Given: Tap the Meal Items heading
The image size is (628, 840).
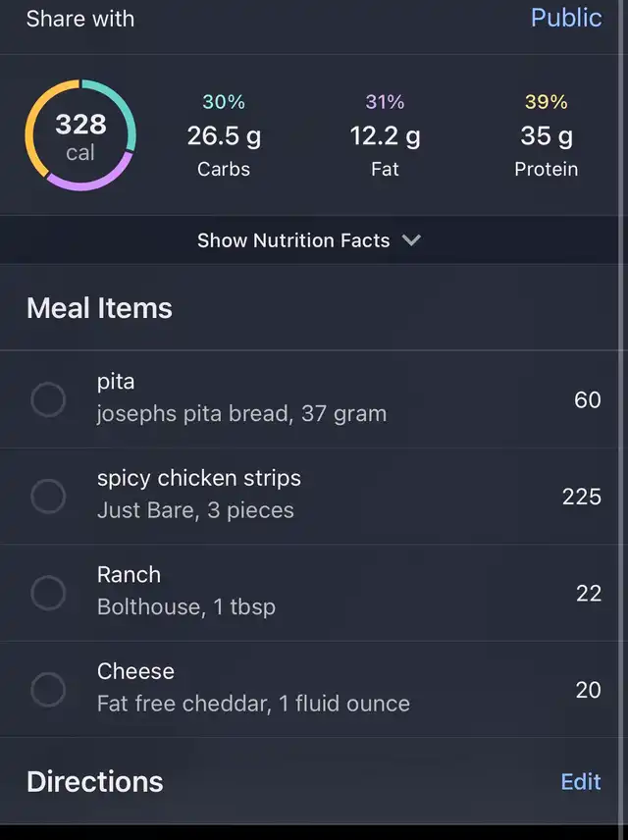Looking at the screenshot, I should [x=100, y=308].
